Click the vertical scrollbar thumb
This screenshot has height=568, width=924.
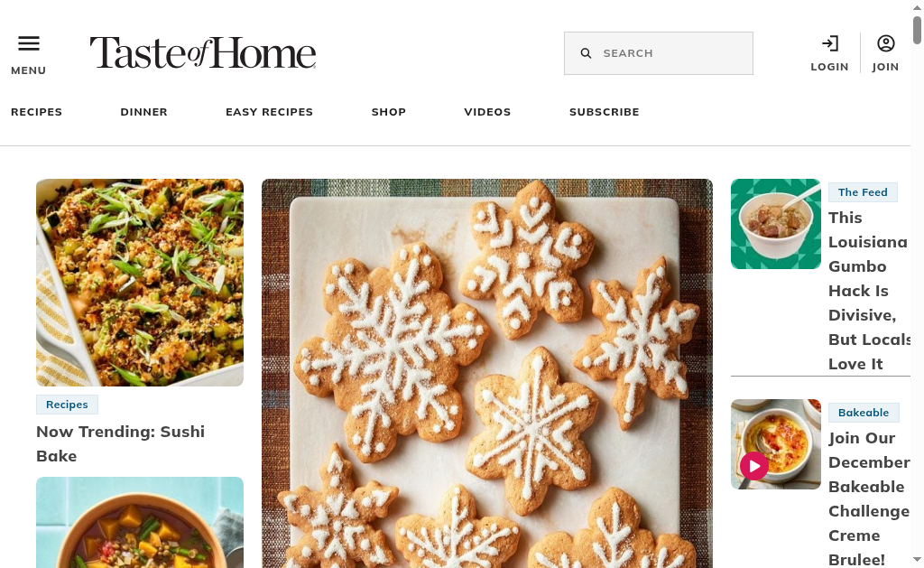click(917, 30)
